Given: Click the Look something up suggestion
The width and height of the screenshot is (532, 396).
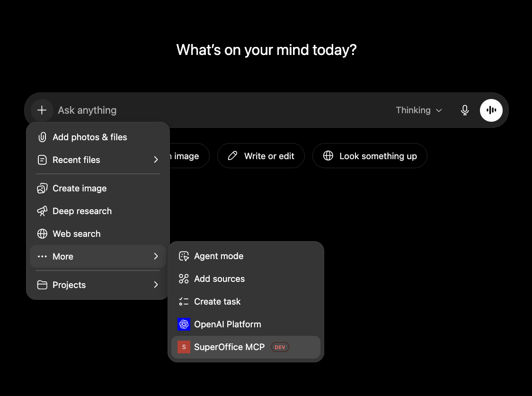Looking at the screenshot, I should point(370,156).
